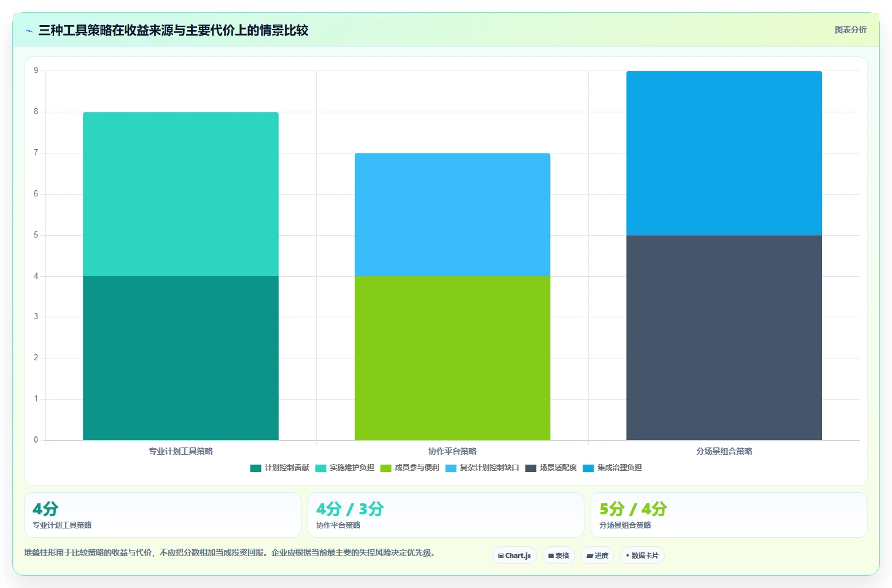Click the lightning icon beside the chart title
Viewport: 892px width, 588px height.
(x=29, y=31)
